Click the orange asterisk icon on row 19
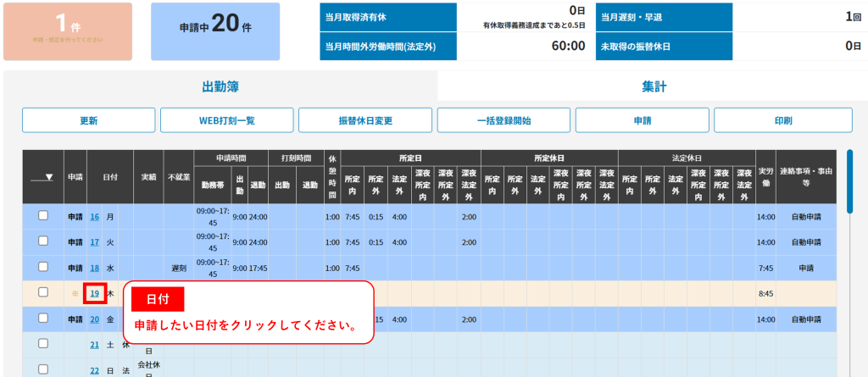The height and width of the screenshot is (377, 868). [x=75, y=294]
